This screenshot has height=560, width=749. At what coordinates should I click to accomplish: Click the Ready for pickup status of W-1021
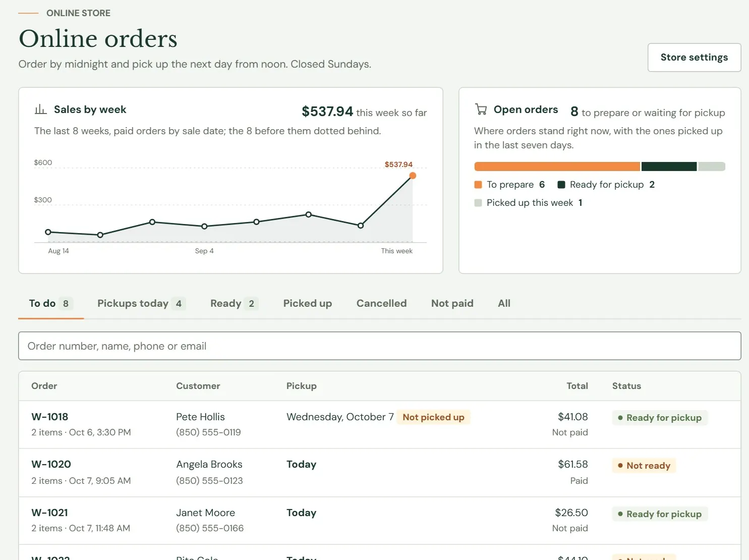[x=660, y=514]
